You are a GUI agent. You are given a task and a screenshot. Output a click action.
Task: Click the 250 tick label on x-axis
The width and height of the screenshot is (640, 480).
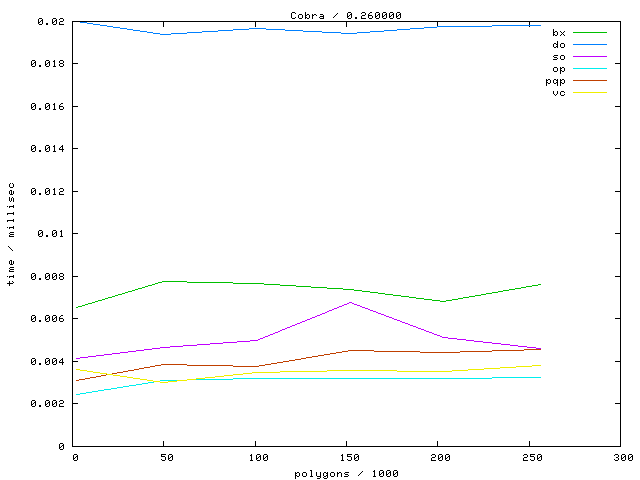tap(531, 457)
